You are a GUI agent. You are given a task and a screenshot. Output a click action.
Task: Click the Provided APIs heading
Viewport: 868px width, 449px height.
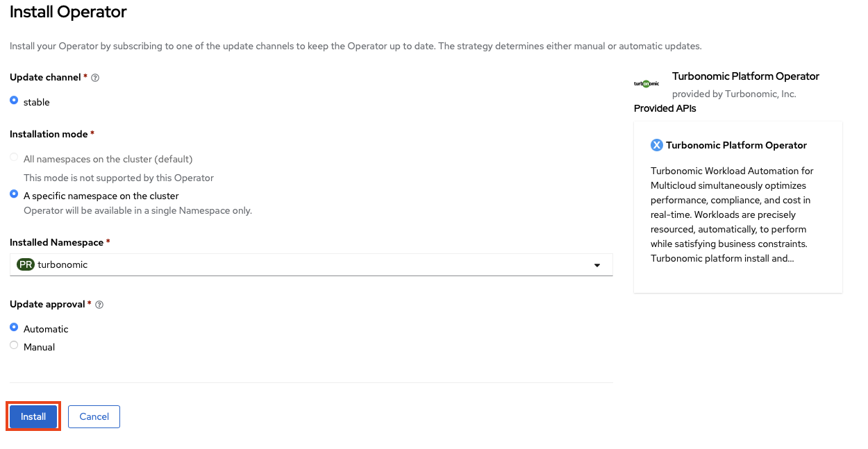click(x=665, y=108)
